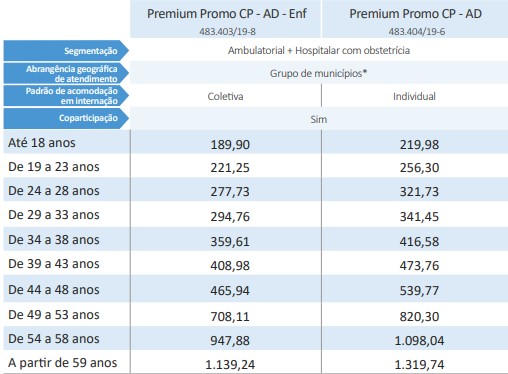Click the Segmentação arrow label
Image resolution: width=508 pixels, height=374 pixels.
click(66, 51)
